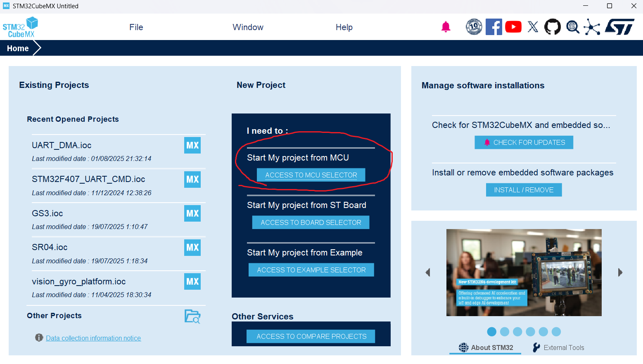The height and width of the screenshot is (364, 643).
Task: Click MX icon next to vision_gyro_platform.ioc
Action: click(x=192, y=281)
